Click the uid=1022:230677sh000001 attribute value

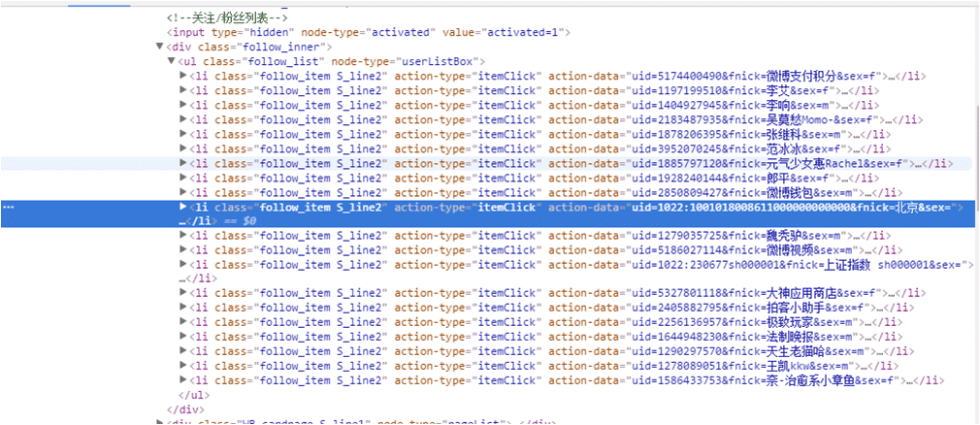(797, 264)
